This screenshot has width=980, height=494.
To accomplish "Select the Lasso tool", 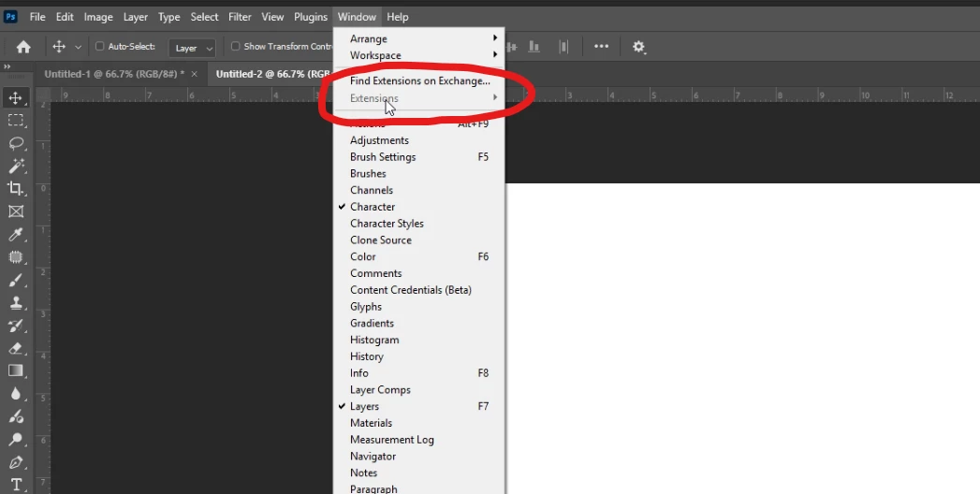I will coord(16,143).
